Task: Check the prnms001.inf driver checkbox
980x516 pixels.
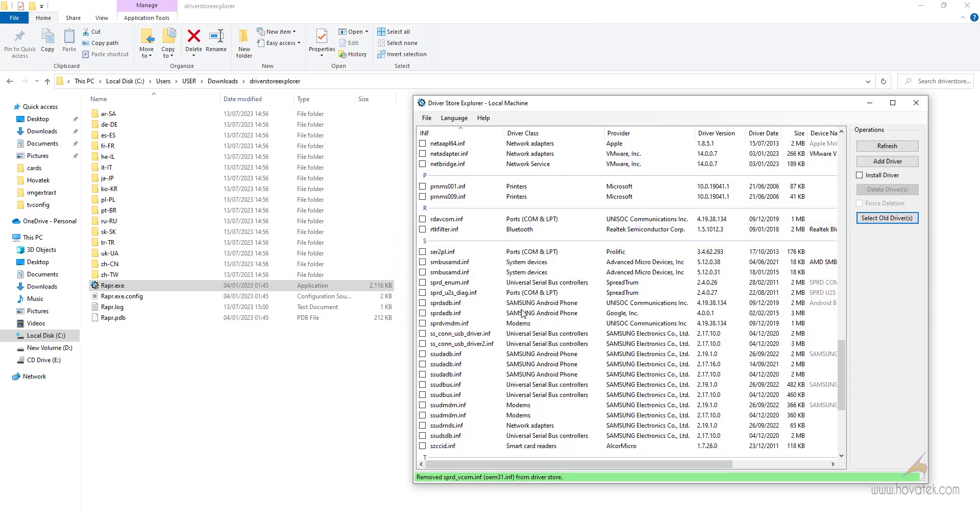Action: (x=423, y=186)
